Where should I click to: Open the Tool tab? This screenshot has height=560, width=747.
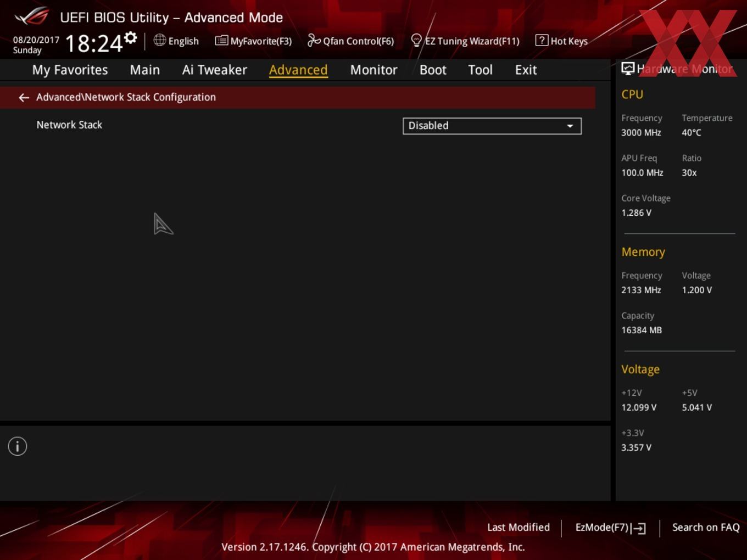point(481,70)
